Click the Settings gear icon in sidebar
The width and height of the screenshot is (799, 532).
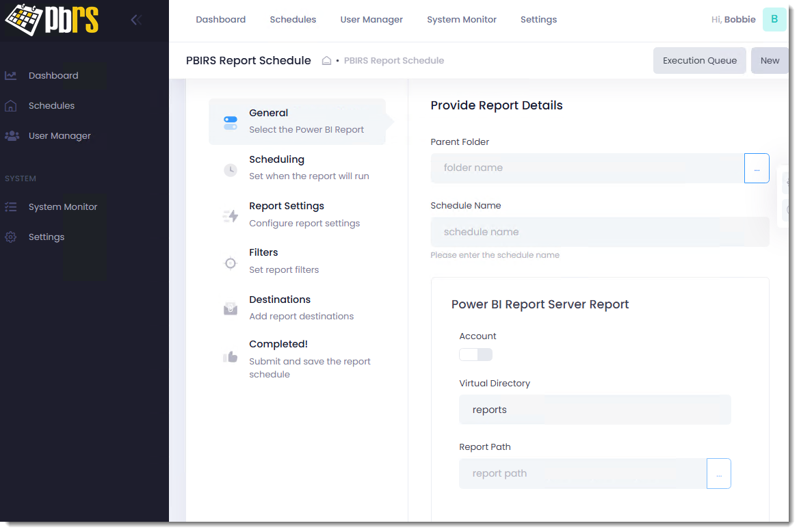pos(11,237)
